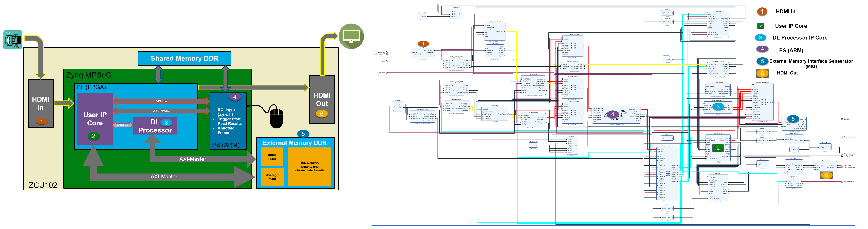Click the yellow legend square beside HDMI Out
The image size is (868, 229).
tap(762, 73)
